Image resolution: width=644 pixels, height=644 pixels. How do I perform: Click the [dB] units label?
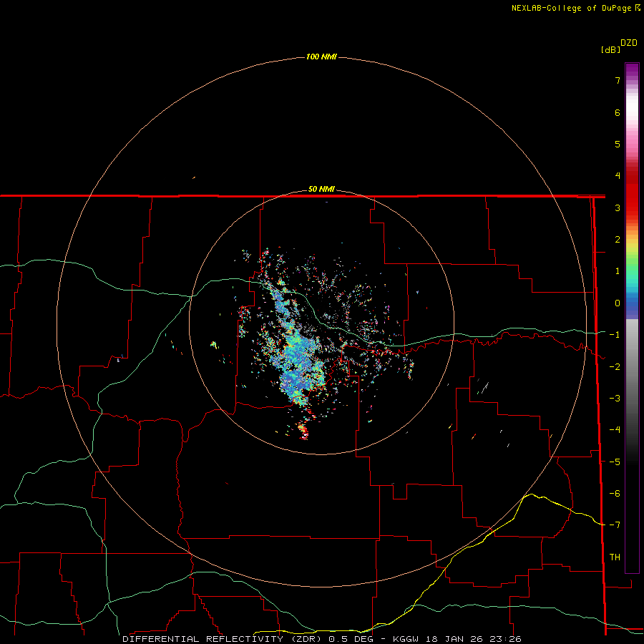pos(610,49)
